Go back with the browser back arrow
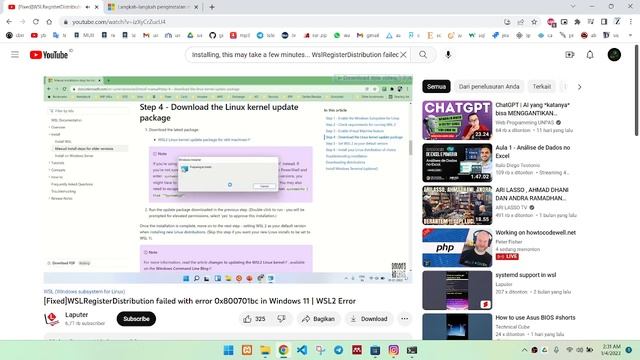Viewport: 640px width, 360px height. pyautogui.click(x=9, y=22)
